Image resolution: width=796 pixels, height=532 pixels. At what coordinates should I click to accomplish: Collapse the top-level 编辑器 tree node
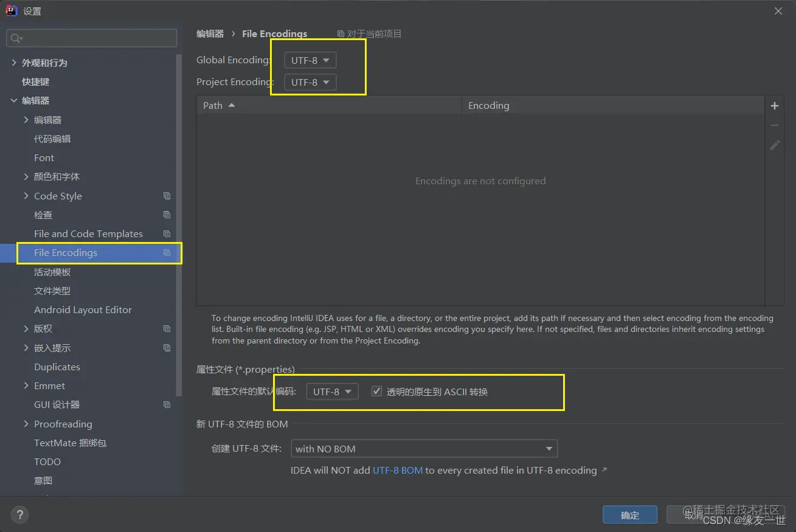(14, 100)
